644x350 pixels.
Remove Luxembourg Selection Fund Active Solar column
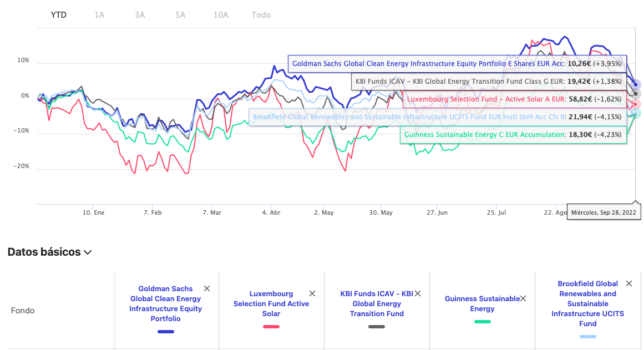pyautogui.click(x=312, y=293)
